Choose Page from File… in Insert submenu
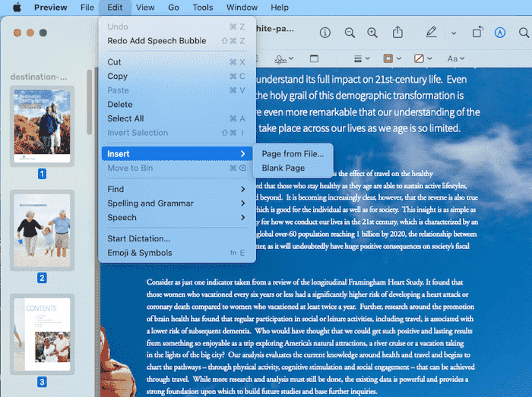Viewport: 532px width, 397px height. click(x=293, y=154)
